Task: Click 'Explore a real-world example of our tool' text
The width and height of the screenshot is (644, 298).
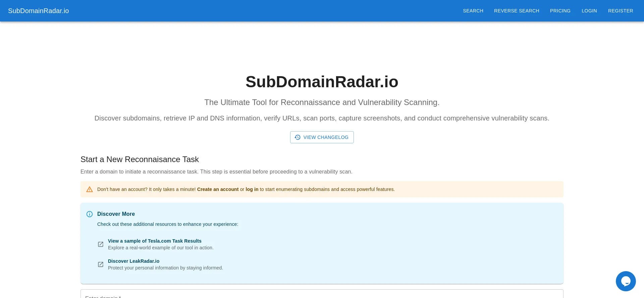Action: tap(161, 248)
